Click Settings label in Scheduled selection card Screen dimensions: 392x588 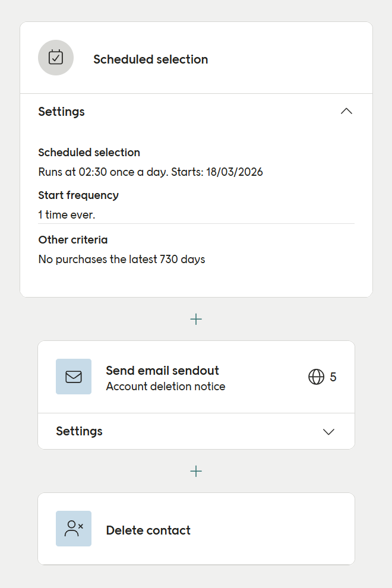click(61, 112)
